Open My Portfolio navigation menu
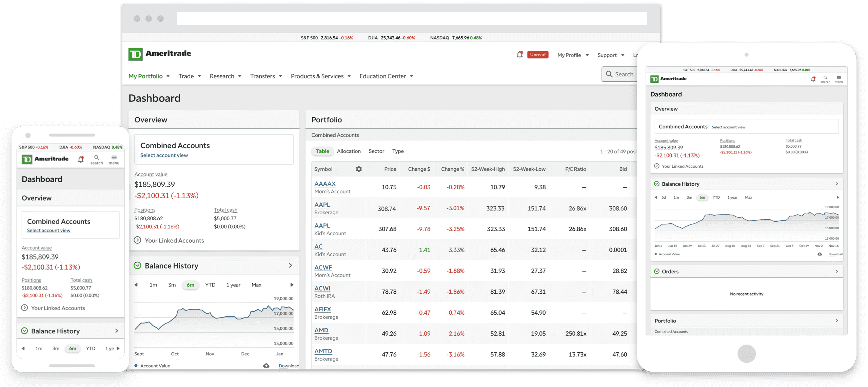The width and height of the screenshot is (868, 387). point(149,76)
